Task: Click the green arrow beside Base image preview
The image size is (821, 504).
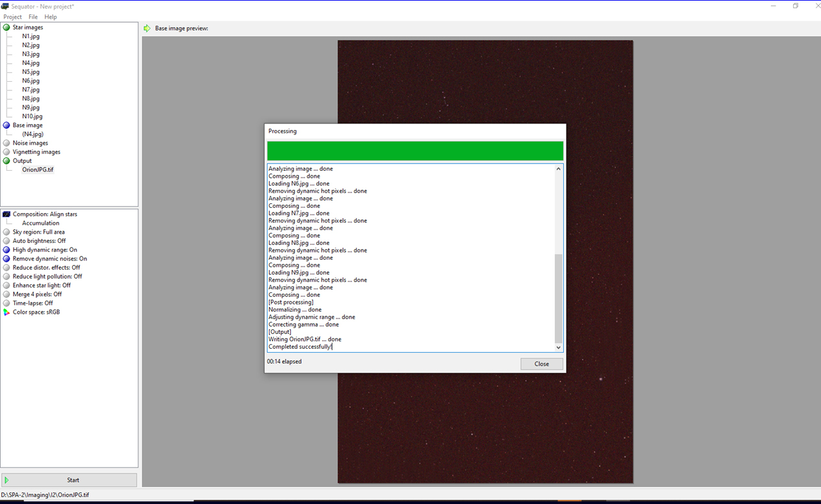Action: (x=147, y=29)
